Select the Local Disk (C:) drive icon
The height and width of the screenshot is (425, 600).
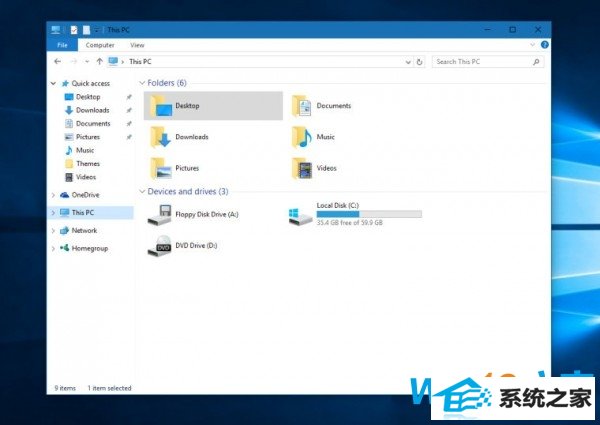coord(298,214)
